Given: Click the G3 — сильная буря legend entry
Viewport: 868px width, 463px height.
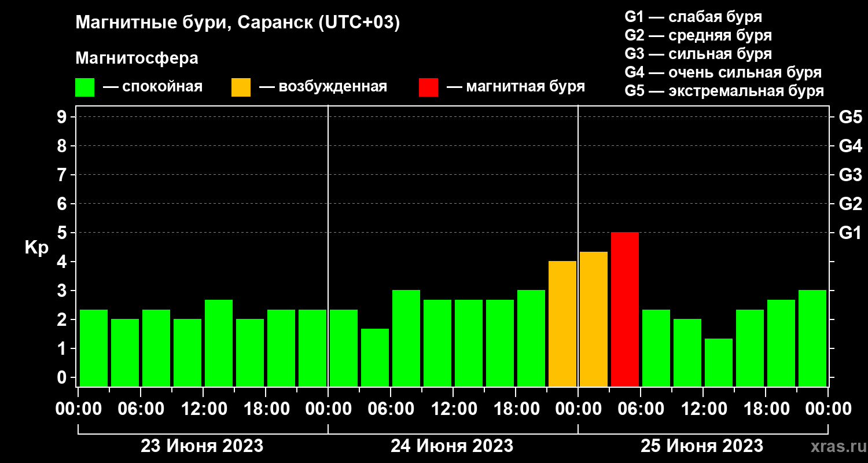Looking at the screenshot, I should 698,54.
